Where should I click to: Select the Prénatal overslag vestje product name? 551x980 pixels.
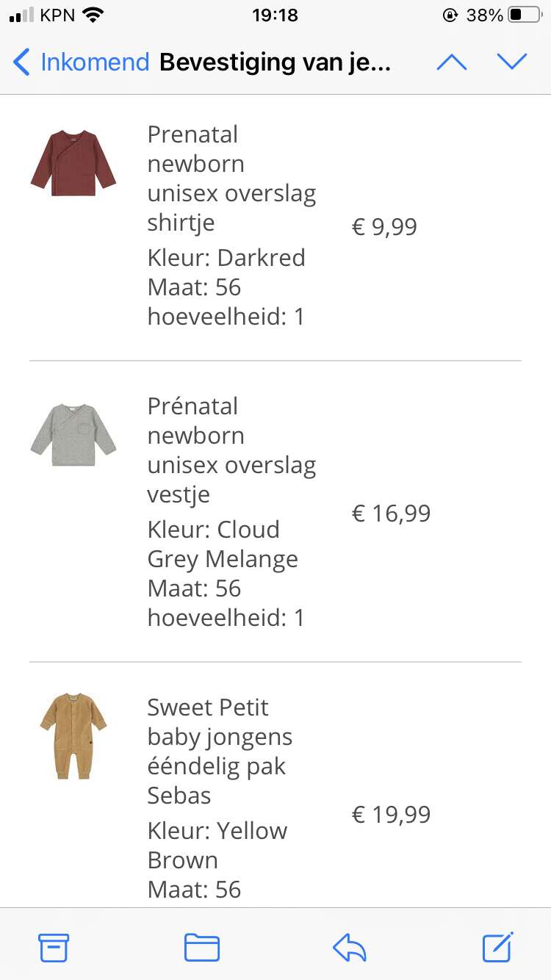click(x=231, y=450)
